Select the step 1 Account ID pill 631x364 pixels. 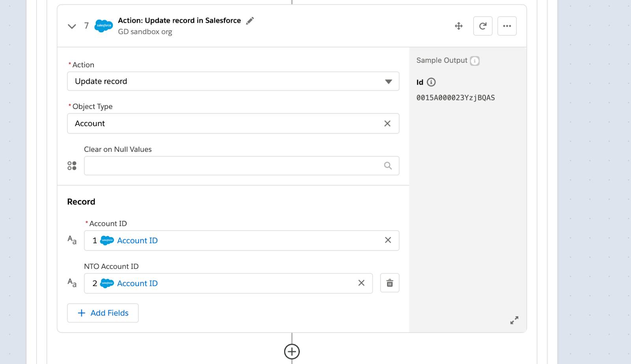tap(125, 240)
